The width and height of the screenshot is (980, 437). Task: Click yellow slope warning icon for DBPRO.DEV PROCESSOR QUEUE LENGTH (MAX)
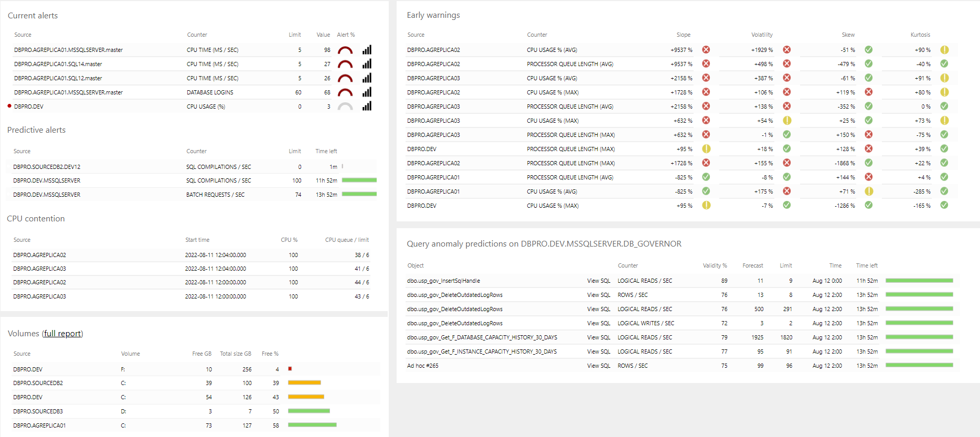click(x=706, y=148)
